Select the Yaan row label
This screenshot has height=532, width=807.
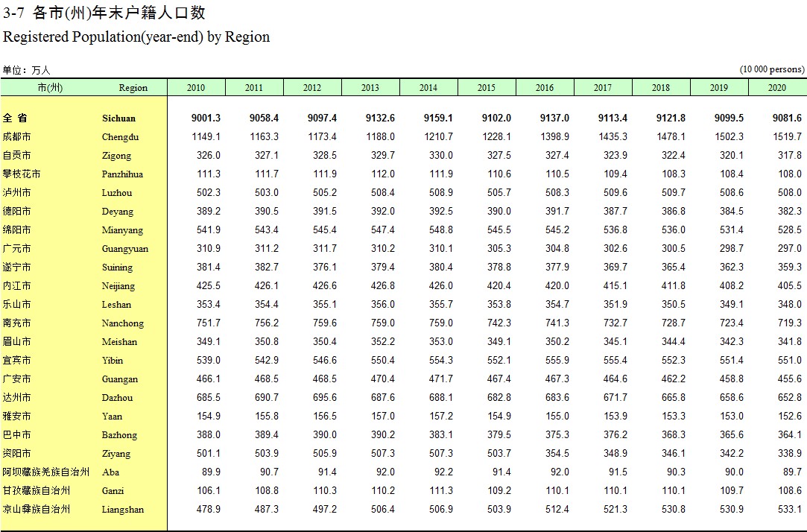point(112,417)
